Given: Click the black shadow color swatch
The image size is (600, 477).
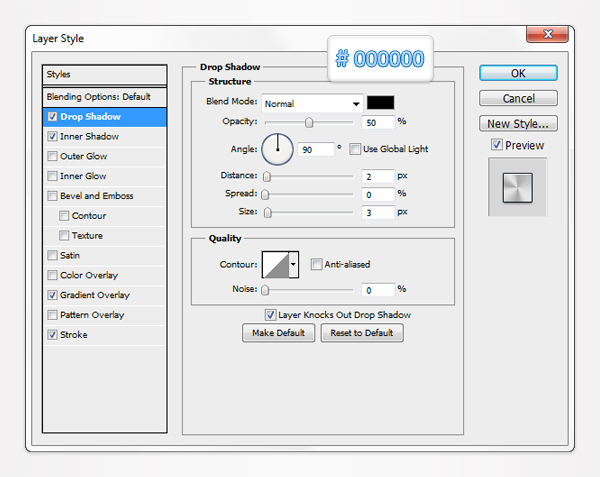Looking at the screenshot, I should [x=381, y=103].
